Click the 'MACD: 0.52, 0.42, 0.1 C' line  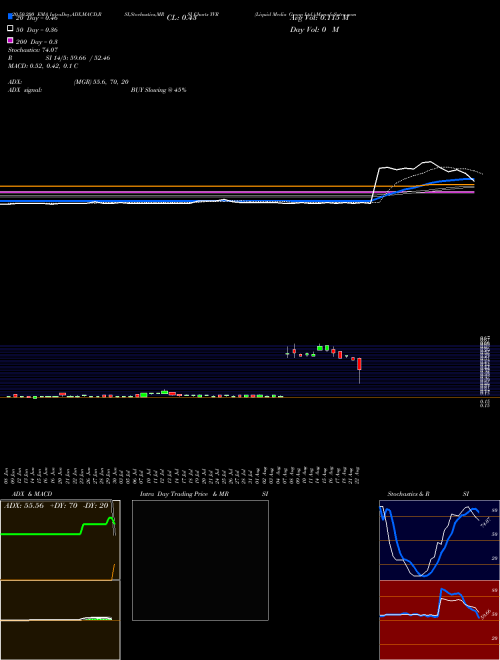click(x=43, y=66)
